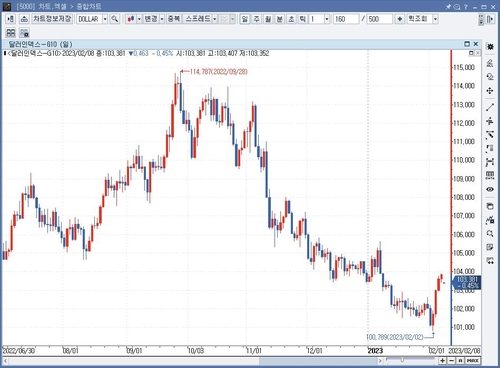Viewport: 500px width, 368px height.
Task: Select the crosshair move tool in the sidebar
Action: click(x=490, y=91)
